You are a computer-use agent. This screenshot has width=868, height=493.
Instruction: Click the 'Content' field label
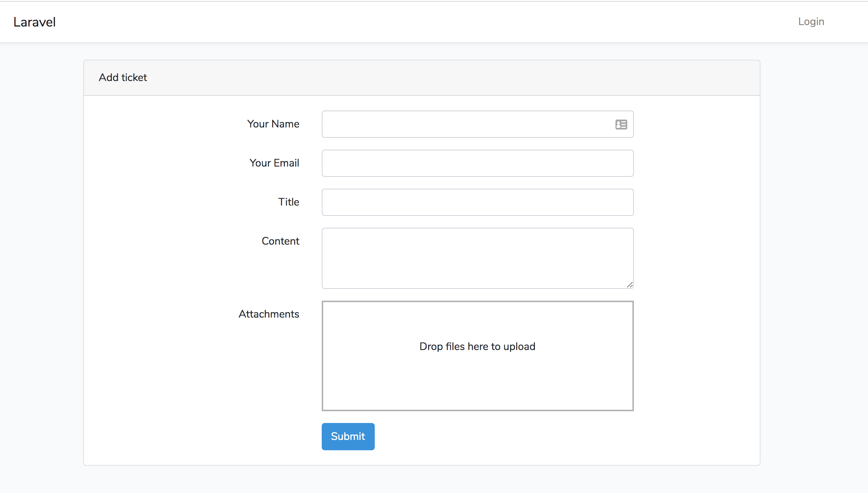280,241
